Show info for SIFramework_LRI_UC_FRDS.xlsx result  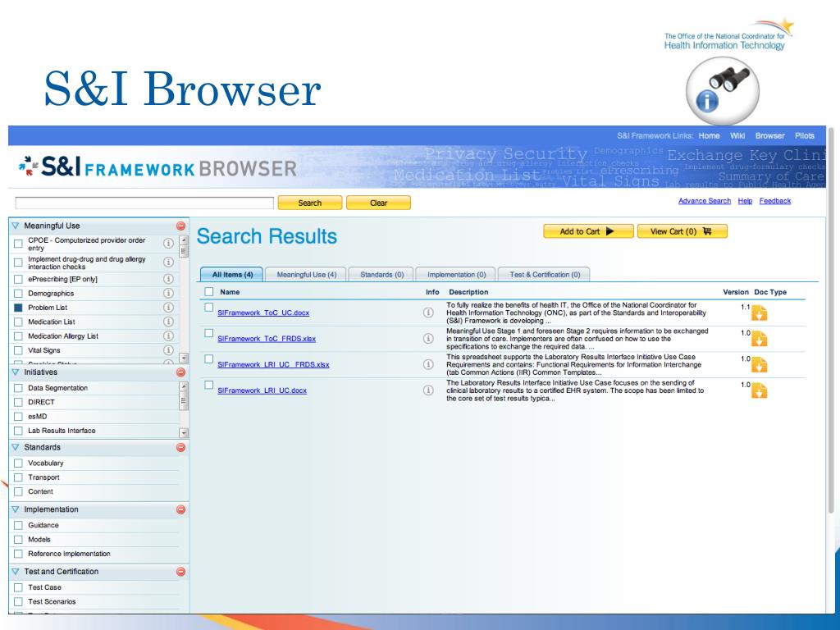(428, 364)
